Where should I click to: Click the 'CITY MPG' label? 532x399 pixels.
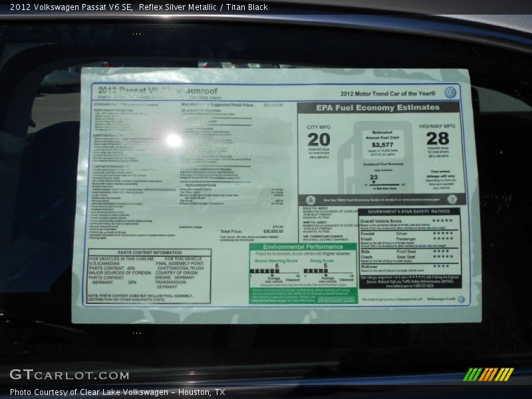[319, 127]
